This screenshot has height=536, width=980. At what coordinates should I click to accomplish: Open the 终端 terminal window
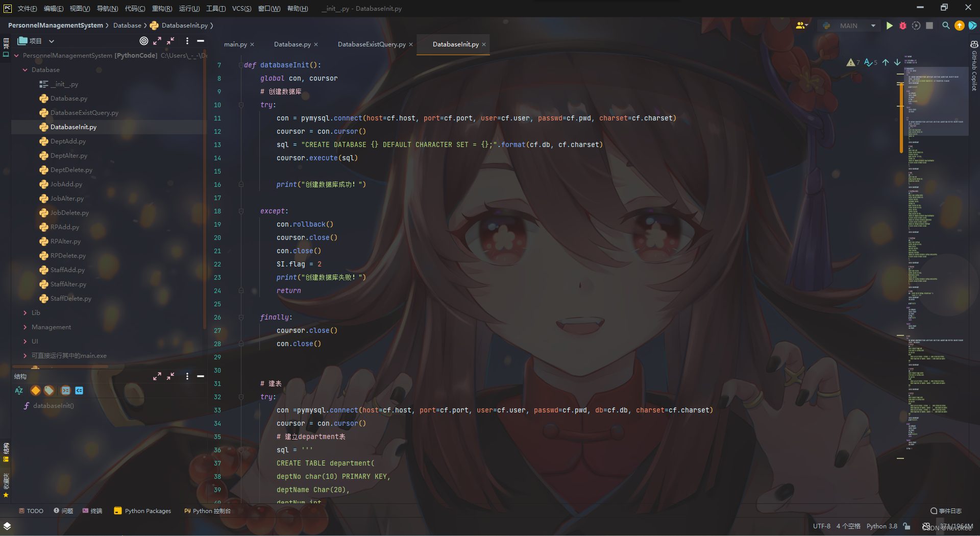(x=92, y=511)
